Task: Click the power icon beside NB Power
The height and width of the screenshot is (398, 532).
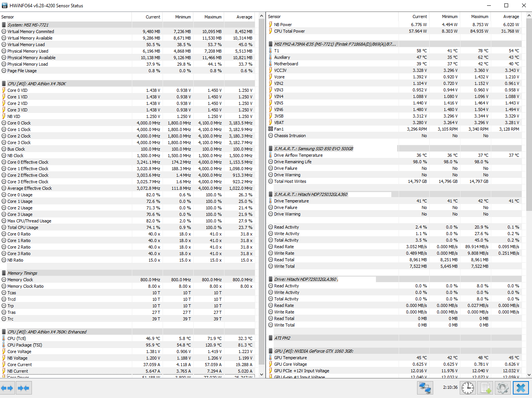Action: 271,25
